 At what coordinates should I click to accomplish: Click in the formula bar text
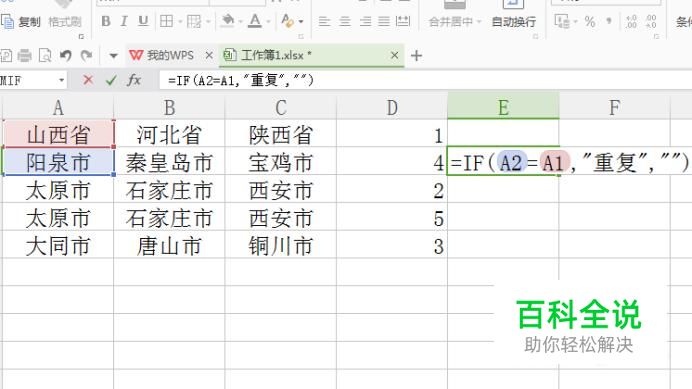pos(241,80)
